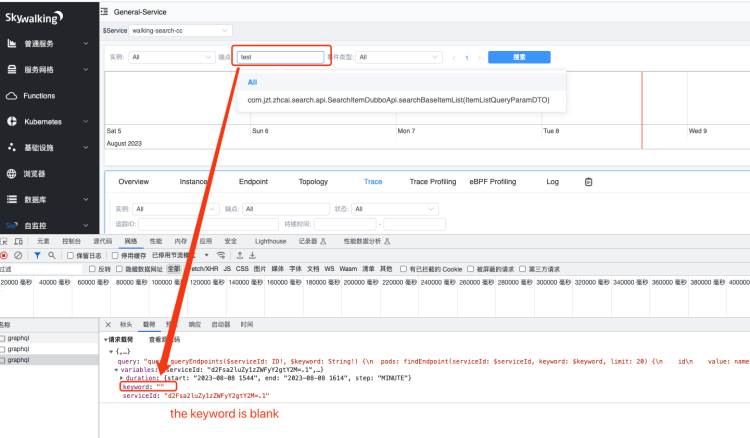Screen dimensions: 750x438
Task: Expand the 普通服务 sidebar menu
Action: 48,44
